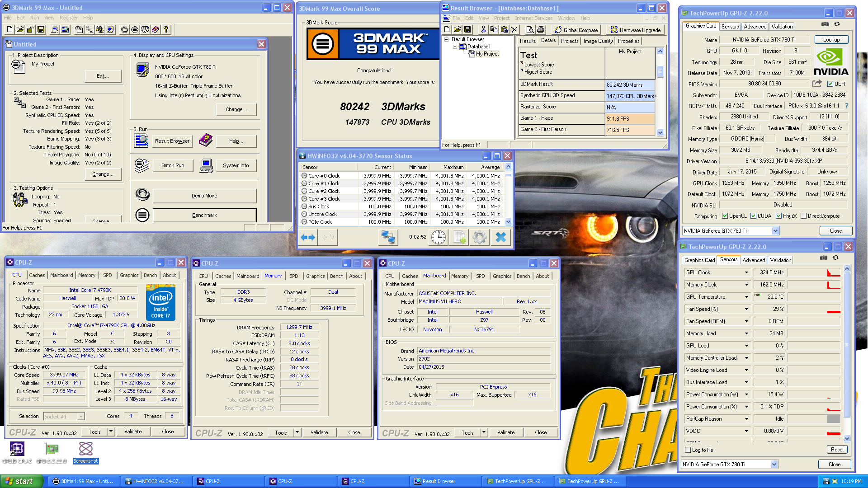
Task: Click HWiNFO network computers icon
Action: click(388, 237)
